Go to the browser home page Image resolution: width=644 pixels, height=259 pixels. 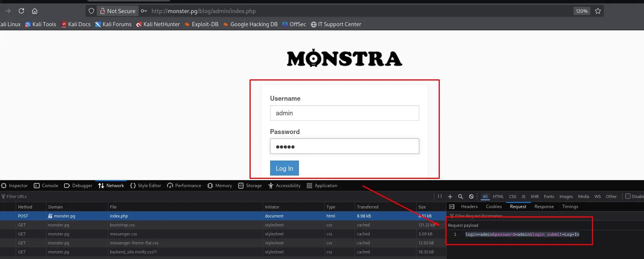pyautogui.click(x=34, y=11)
